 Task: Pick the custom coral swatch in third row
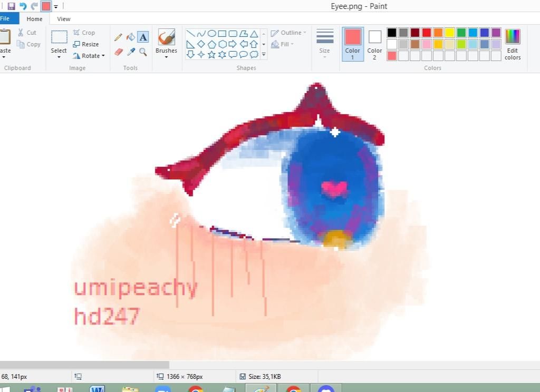pos(392,56)
